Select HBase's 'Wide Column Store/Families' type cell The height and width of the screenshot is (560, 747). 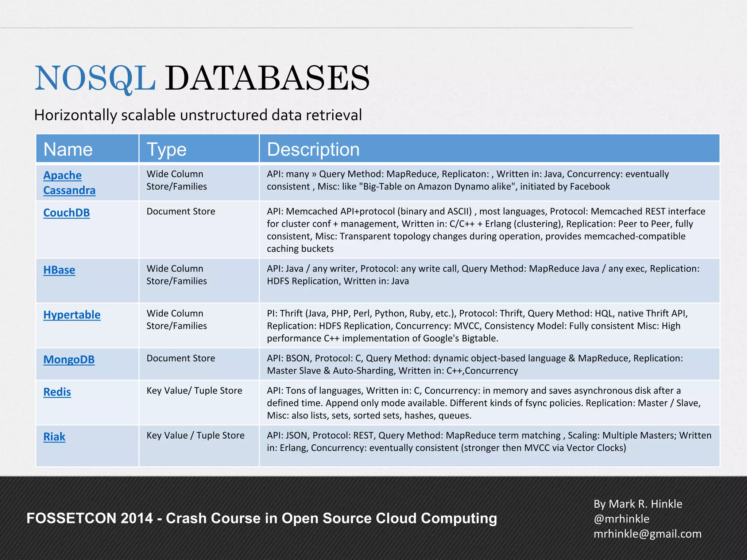click(x=199, y=281)
